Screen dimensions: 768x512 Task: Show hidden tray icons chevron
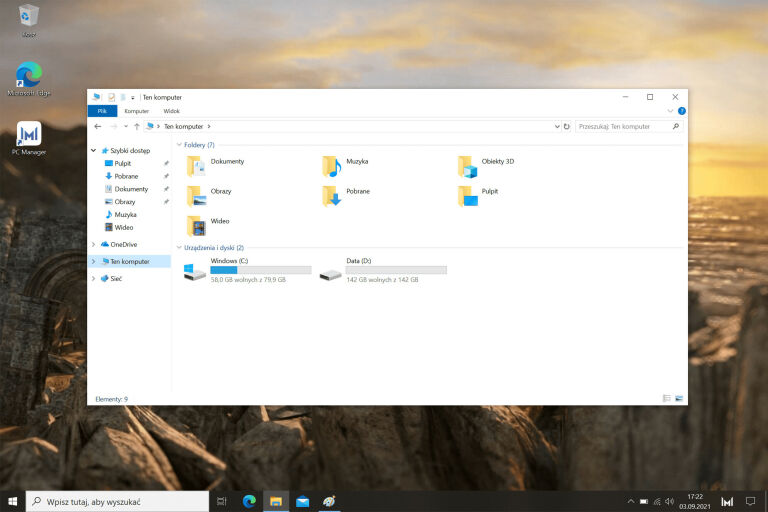(630, 501)
